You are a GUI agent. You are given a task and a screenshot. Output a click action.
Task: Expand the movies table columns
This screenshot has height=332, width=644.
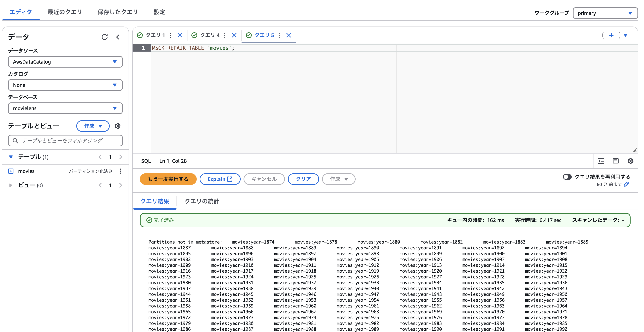[x=11, y=171]
